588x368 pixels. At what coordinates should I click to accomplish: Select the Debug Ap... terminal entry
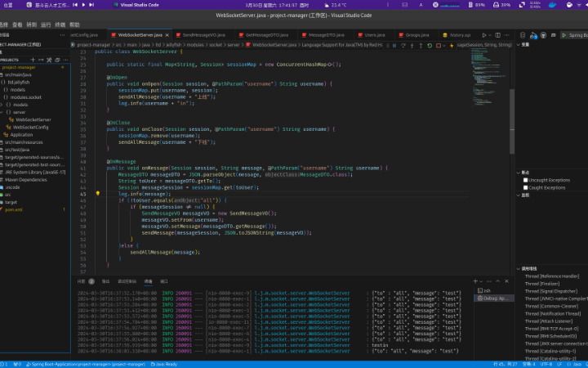tap(493, 298)
